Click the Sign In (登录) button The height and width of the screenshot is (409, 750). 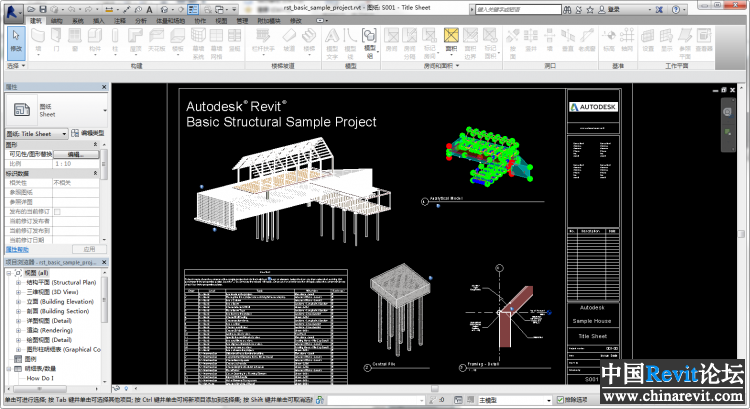click(x=609, y=10)
